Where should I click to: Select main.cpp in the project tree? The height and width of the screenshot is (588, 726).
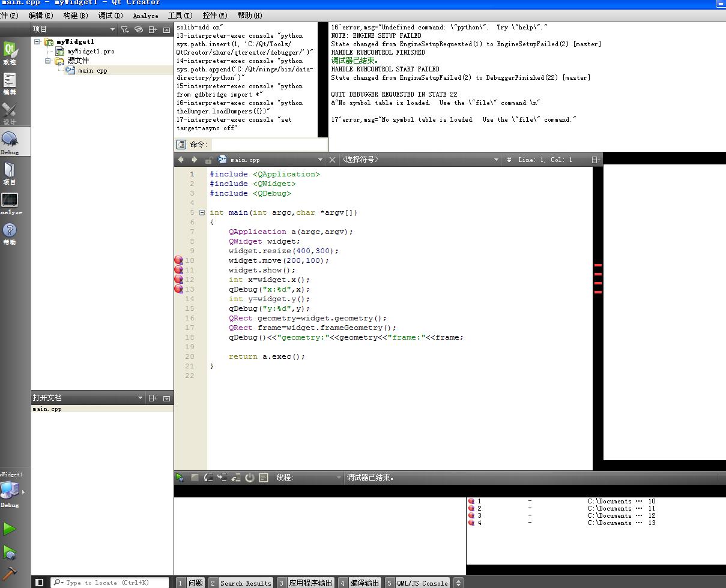[x=92, y=70]
